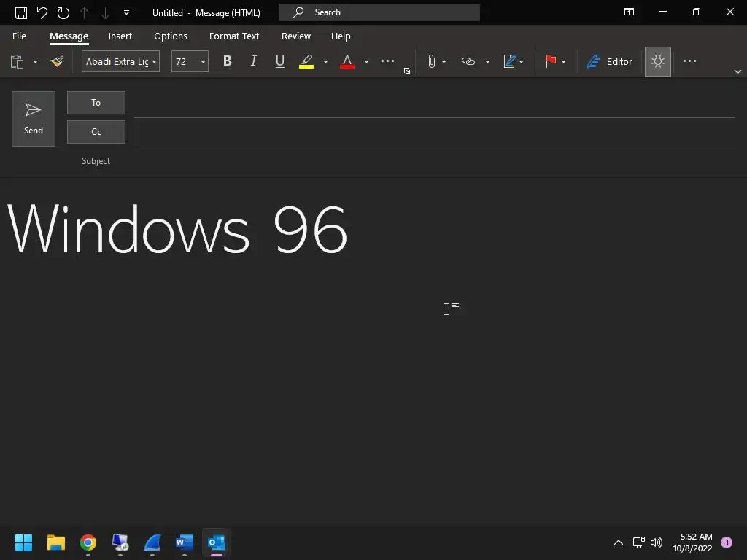Viewport: 747px width, 560px height.
Task: Open the Format Text tab
Action: point(234,36)
